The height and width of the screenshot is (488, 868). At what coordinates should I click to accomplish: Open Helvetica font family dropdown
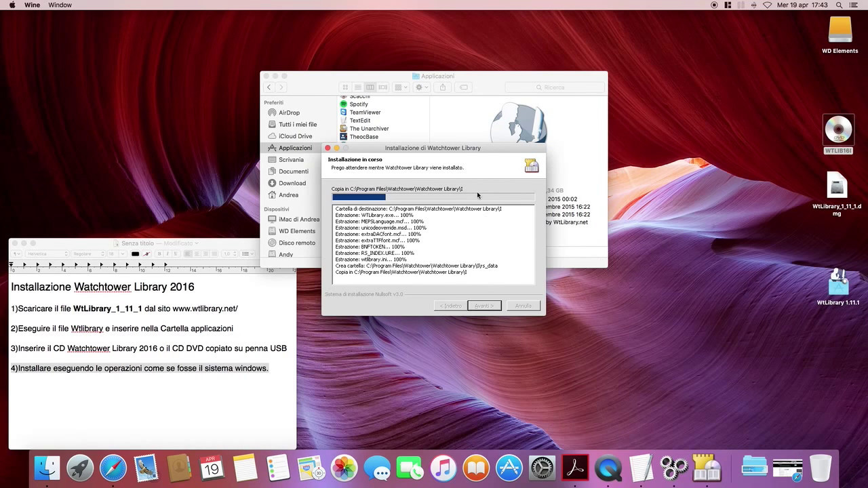[47, 254]
